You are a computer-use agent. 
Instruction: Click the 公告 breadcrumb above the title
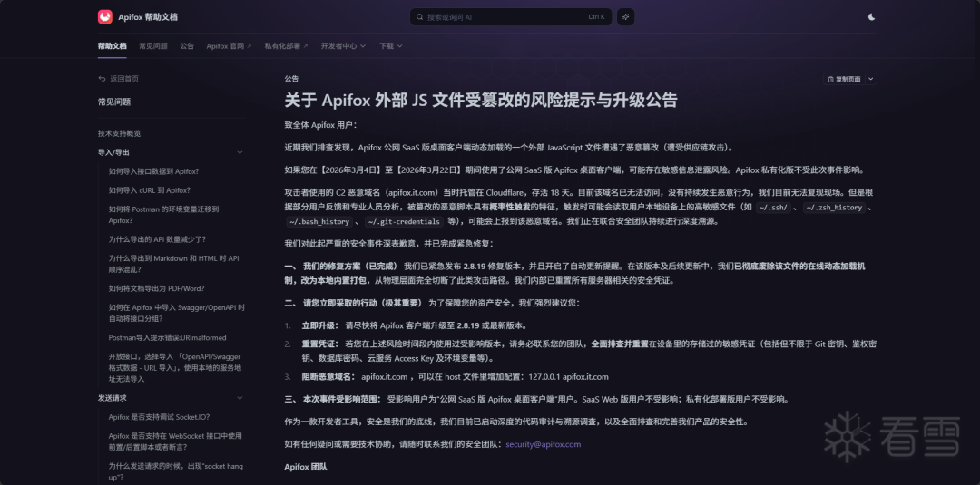(291, 79)
